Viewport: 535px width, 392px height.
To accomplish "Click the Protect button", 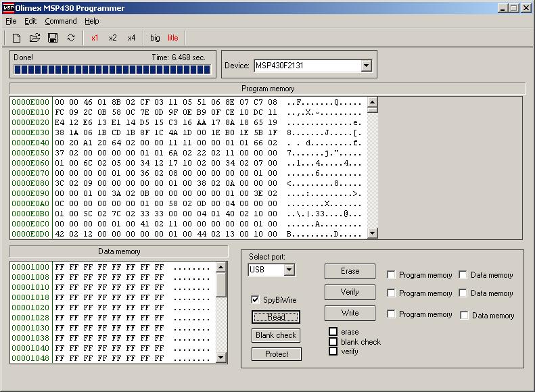I will click(x=277, y=354).
